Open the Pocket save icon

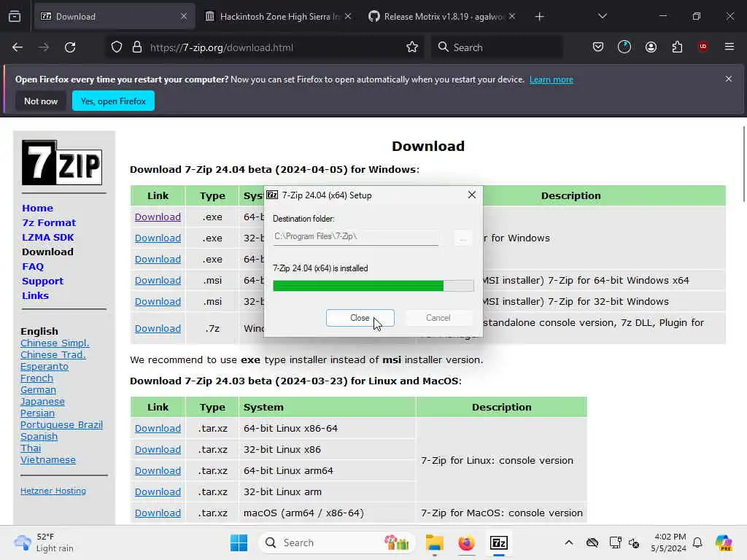coord(598,47)
